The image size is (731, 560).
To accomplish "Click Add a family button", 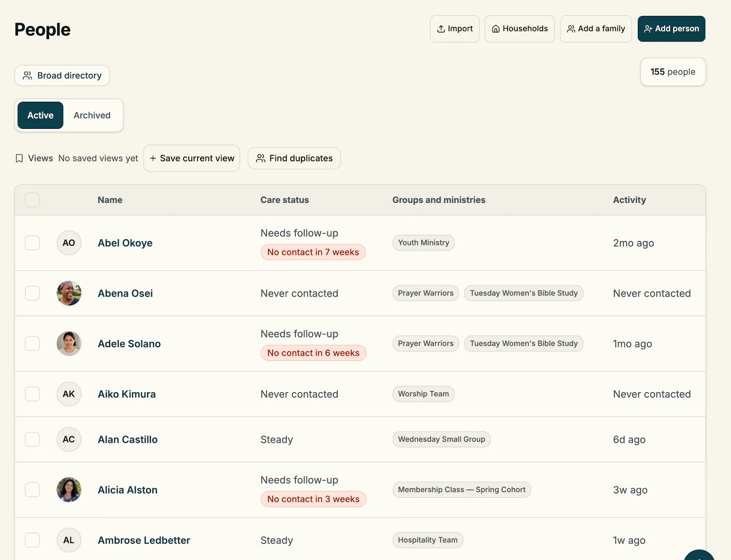I will point(596,29).
